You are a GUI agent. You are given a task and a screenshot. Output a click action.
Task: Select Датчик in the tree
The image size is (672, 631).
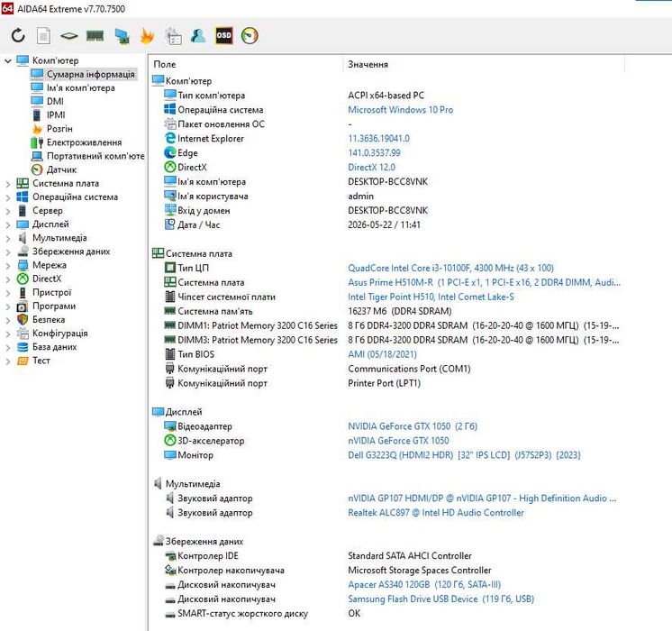tap(61, 169)
